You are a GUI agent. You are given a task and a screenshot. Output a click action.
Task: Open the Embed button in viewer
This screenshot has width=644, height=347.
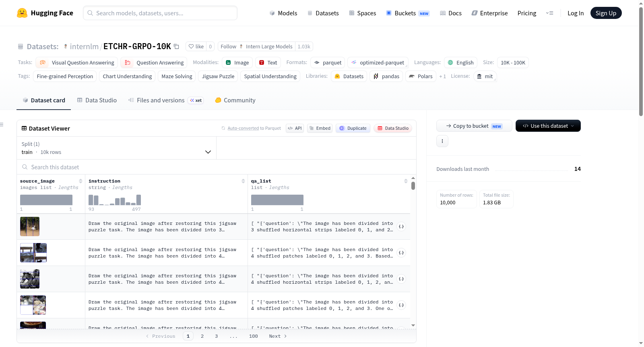pos(320,128)
